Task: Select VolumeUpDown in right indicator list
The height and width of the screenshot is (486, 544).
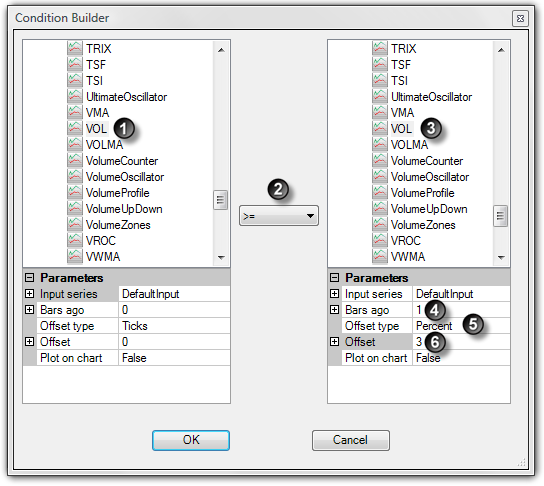Action: [429, 208]
